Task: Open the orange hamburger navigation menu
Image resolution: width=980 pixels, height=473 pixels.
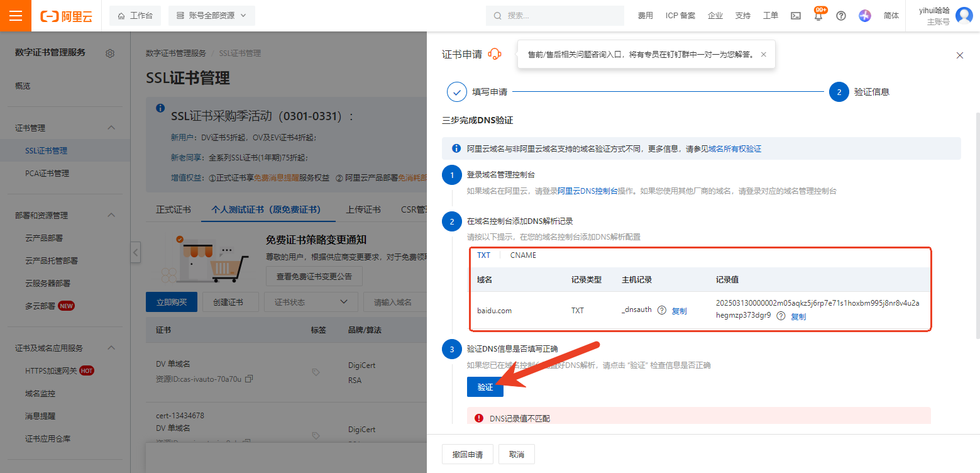Action: pos(16,16)
